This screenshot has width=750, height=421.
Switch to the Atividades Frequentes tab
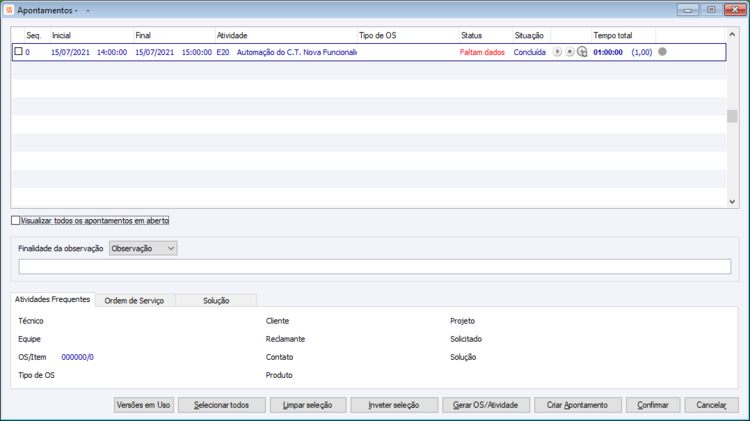[x=53, y=299]
